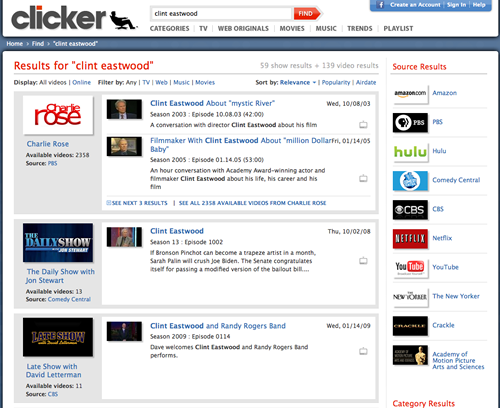500x408 pixels.
Task: Go to Home breadcrumb
Action: coord(15,44)
